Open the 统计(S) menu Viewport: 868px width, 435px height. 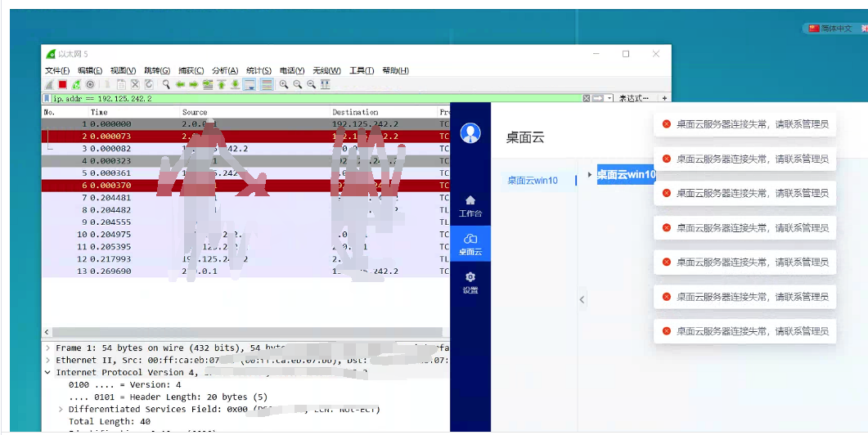(x=259, y=70)
